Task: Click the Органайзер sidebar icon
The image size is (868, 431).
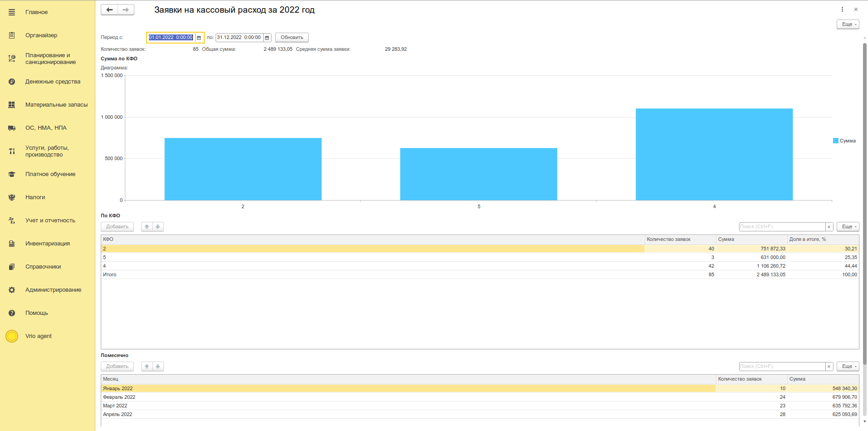Action: 12,35
